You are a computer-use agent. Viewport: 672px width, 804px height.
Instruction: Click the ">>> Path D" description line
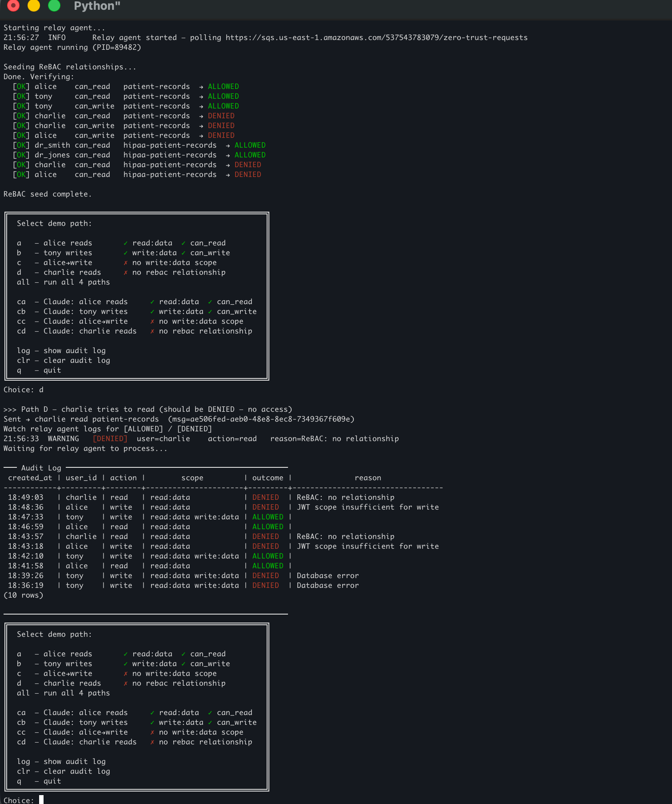coord(148,410)
